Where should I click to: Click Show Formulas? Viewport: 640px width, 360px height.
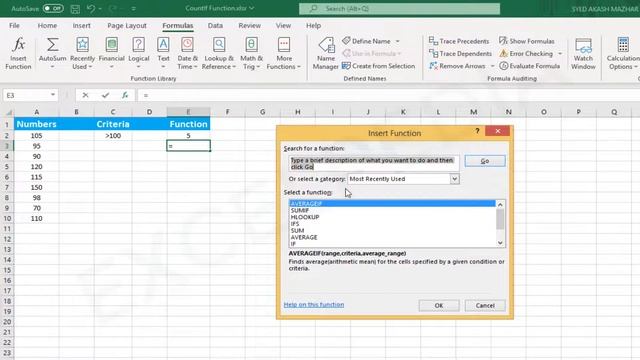pos(527,41)
